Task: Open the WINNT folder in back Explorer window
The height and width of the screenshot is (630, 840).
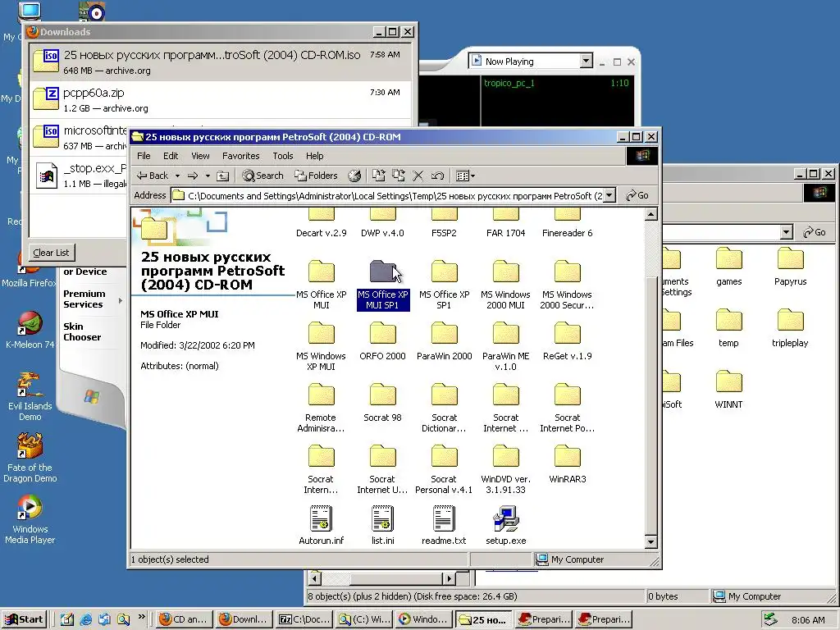Action: 728,390
